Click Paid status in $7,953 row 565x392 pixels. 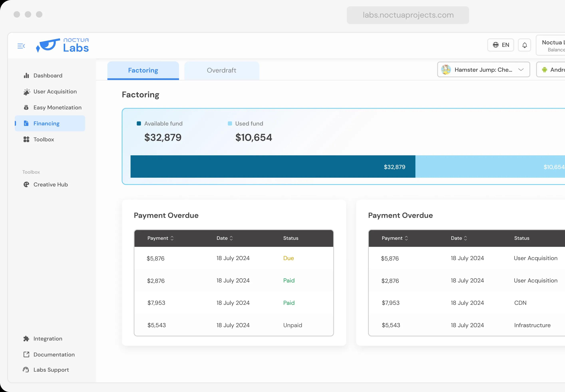289,303
